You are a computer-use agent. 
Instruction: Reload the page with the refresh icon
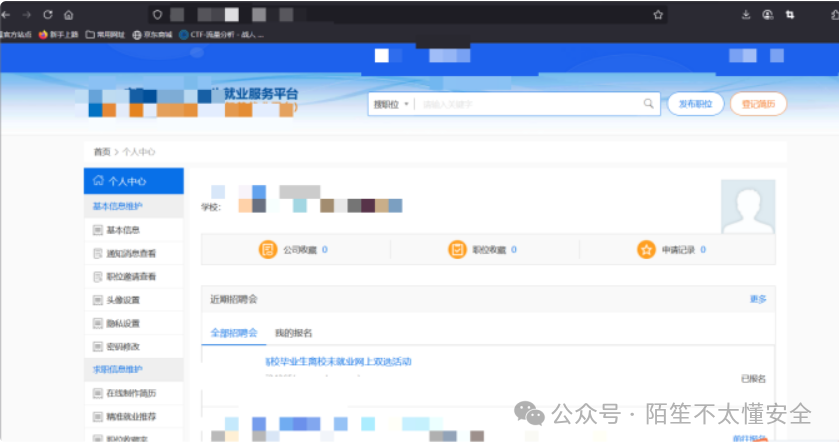48,14
